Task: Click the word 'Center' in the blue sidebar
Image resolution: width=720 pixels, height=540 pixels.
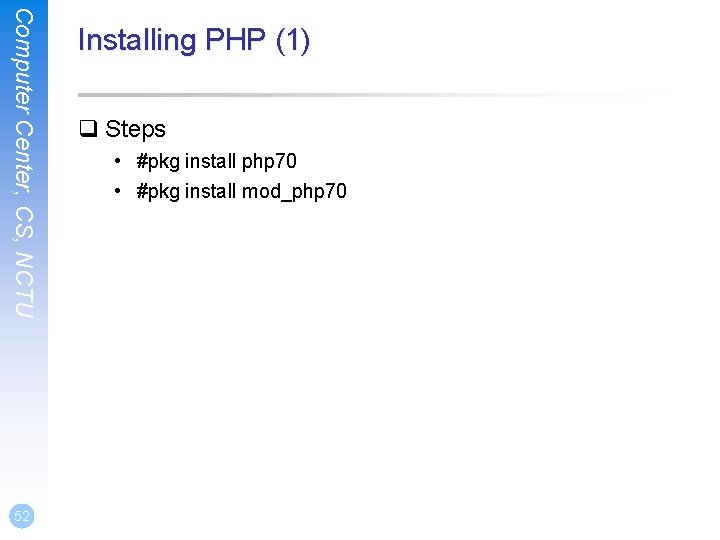Action: (x=24, y=158)
